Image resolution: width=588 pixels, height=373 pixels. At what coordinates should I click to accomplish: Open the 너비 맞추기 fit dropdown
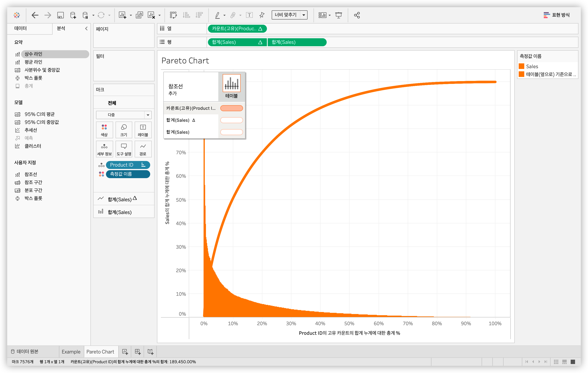click(x=304, y=15)
